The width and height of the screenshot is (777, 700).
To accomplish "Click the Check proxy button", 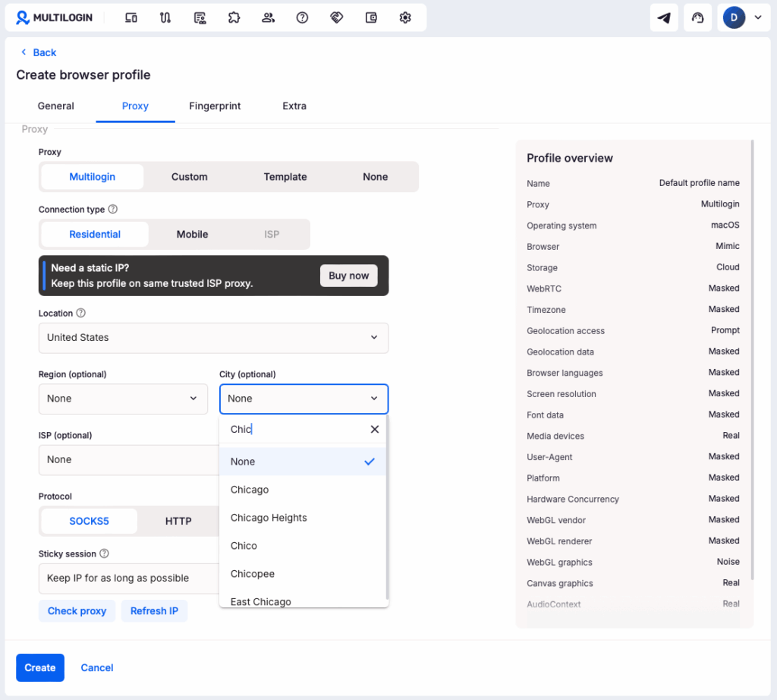I will (77, 610).
